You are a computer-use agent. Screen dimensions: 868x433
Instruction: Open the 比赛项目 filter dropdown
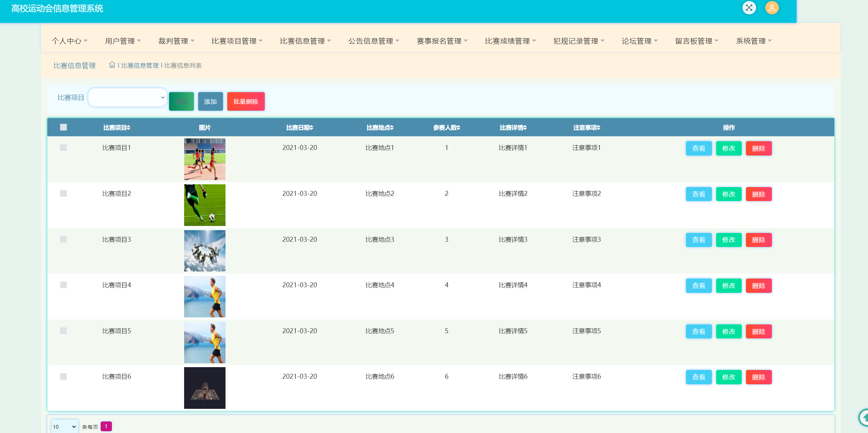127,97
